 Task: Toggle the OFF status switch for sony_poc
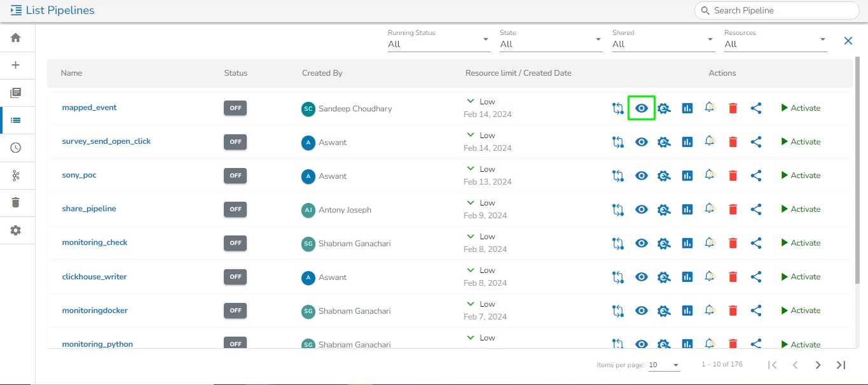235,176
